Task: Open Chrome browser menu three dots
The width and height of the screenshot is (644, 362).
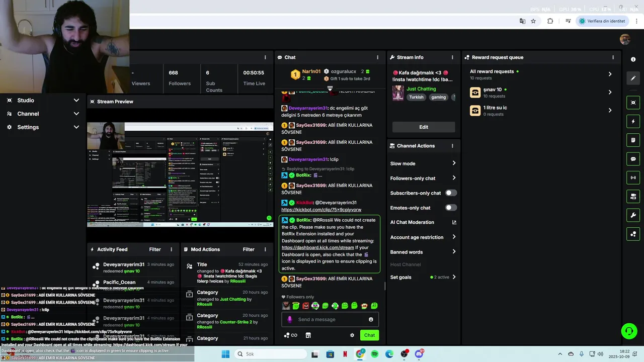Action: coord(636,21)
